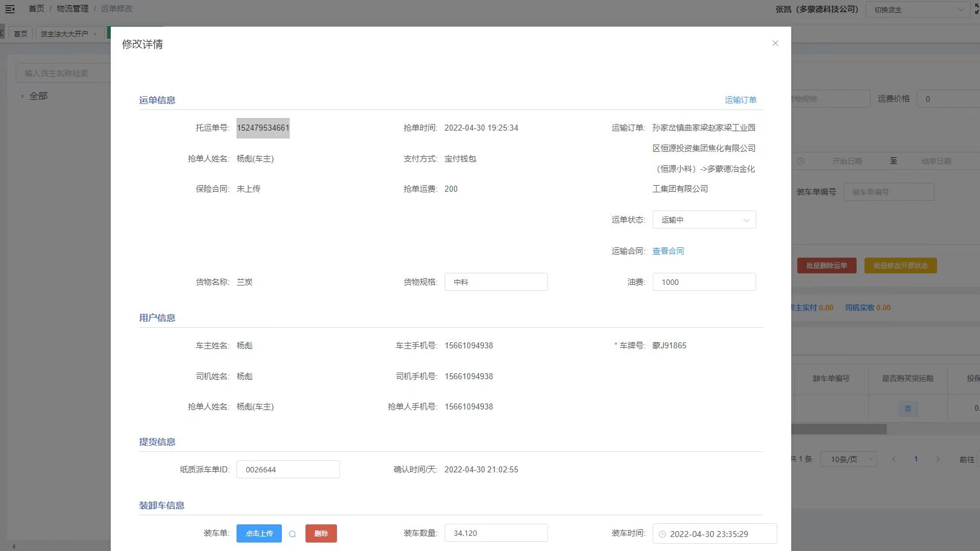
Task: Open the 运单状态 dropdown showing 运输中
Action: 704,220
